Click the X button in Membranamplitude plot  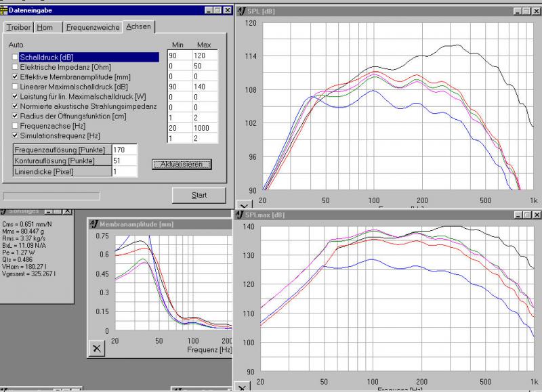(x=97, y=348)
